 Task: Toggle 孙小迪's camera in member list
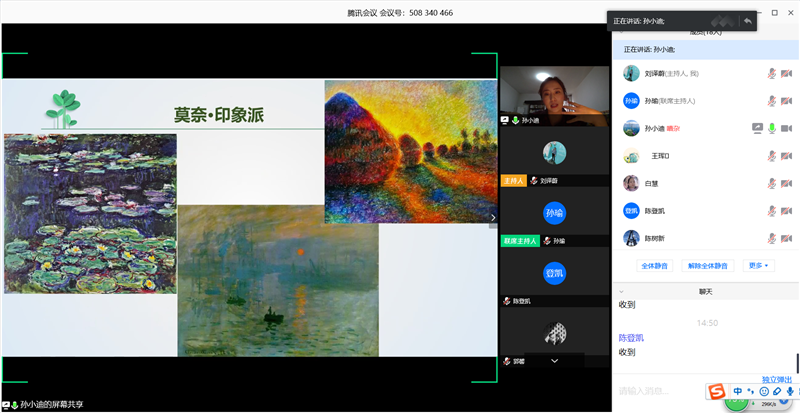click(x=786, y=128)
